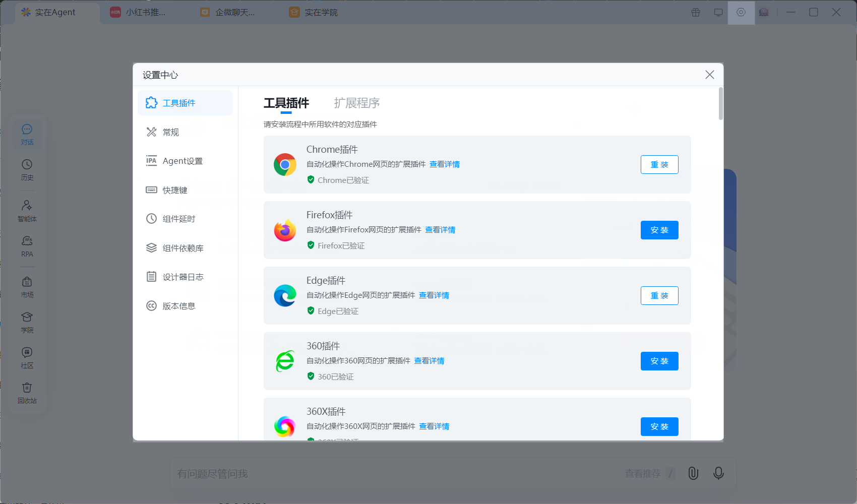
Task: Click the Firefox browser logo
Action: pyautogui.click(x=285, y=230)
